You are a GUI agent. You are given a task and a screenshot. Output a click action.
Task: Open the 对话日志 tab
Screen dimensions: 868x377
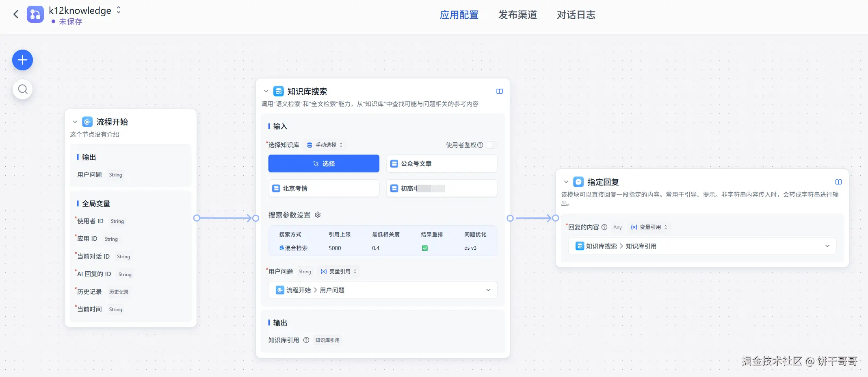576,15
